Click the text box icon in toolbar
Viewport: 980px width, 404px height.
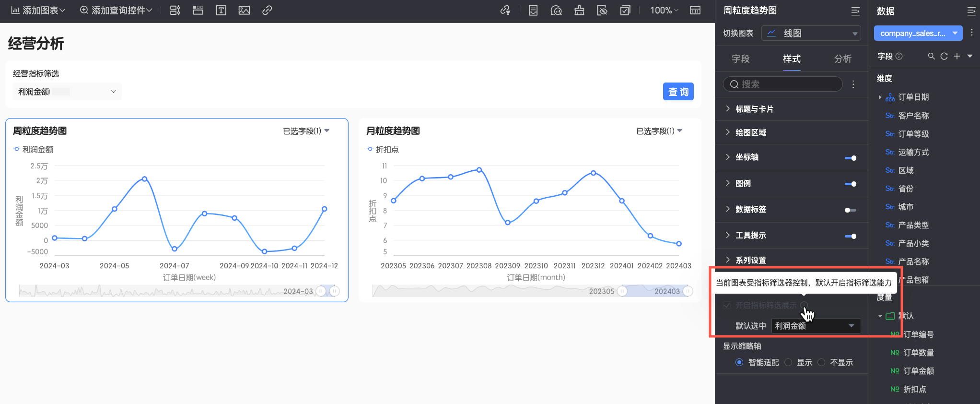[221, 11]
